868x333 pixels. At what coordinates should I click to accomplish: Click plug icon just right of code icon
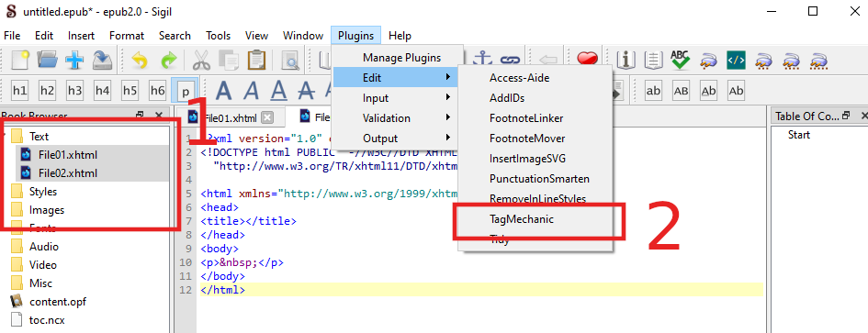point(764,60)
